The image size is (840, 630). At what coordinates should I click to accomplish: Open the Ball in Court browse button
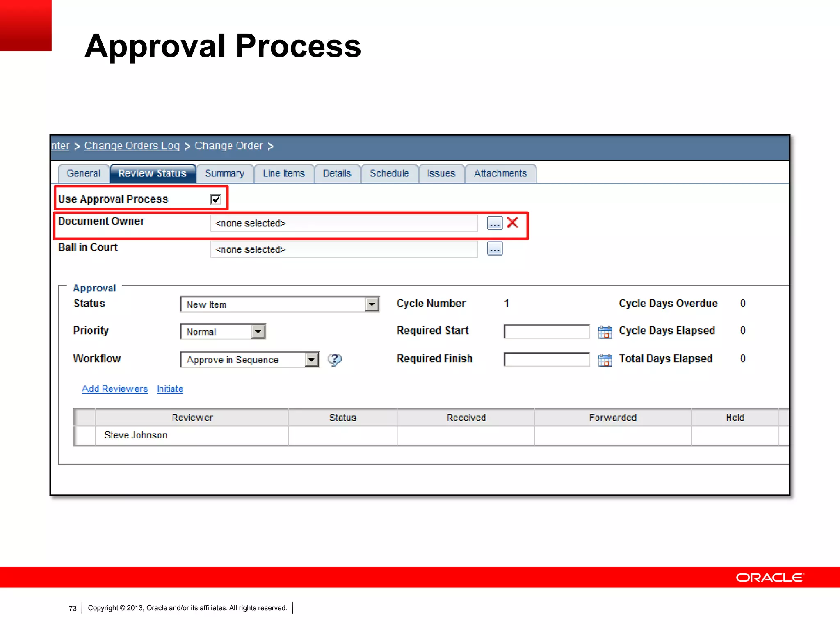tap(494, 249)
